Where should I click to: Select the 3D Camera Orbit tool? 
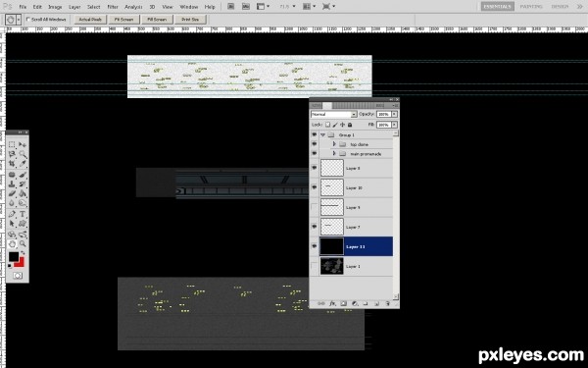(23, 235)
